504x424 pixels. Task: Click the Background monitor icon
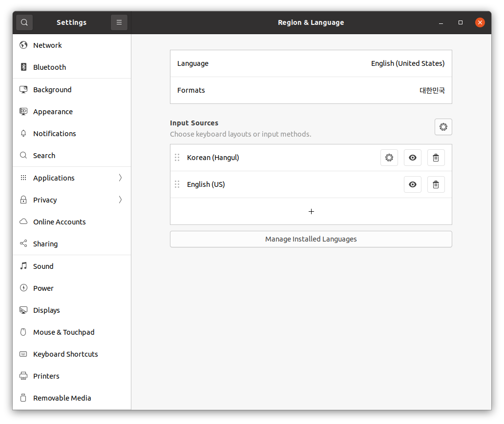pyautogui.click(x=23, y=89)
